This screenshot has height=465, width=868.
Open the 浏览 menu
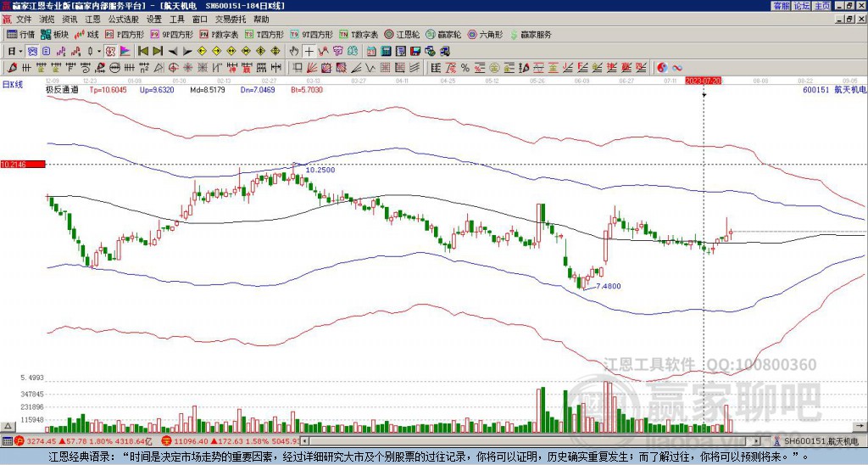click(47, 20)
